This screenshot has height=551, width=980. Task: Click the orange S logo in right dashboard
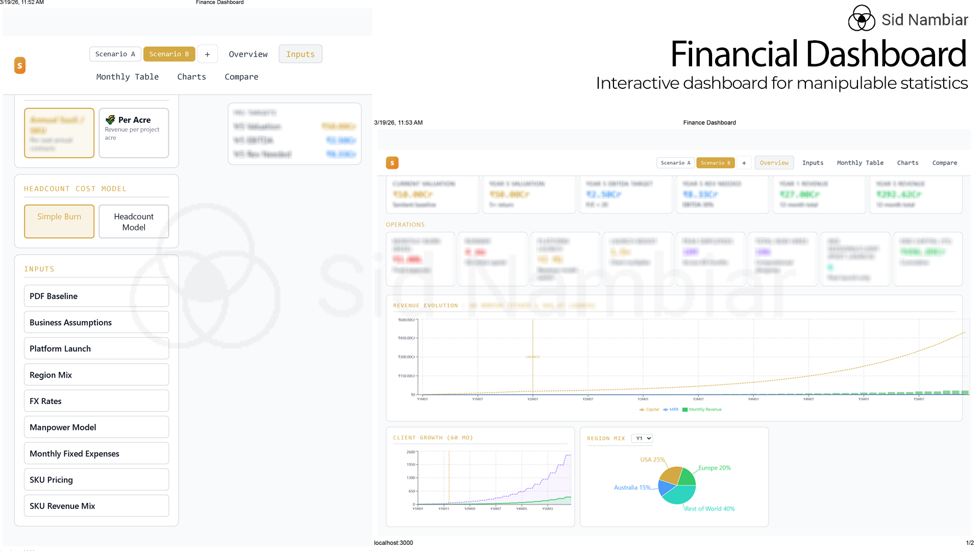(x=392, y=163)
